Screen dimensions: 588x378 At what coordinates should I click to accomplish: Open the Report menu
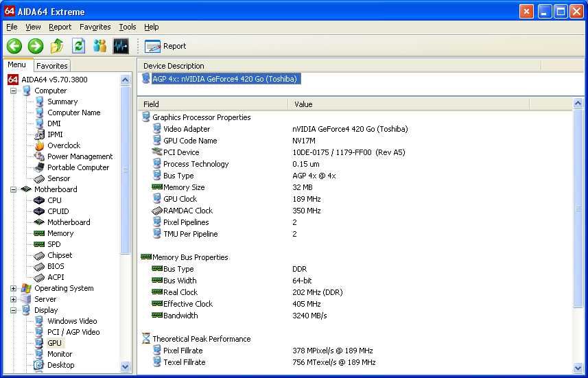(x=60, y=27)
